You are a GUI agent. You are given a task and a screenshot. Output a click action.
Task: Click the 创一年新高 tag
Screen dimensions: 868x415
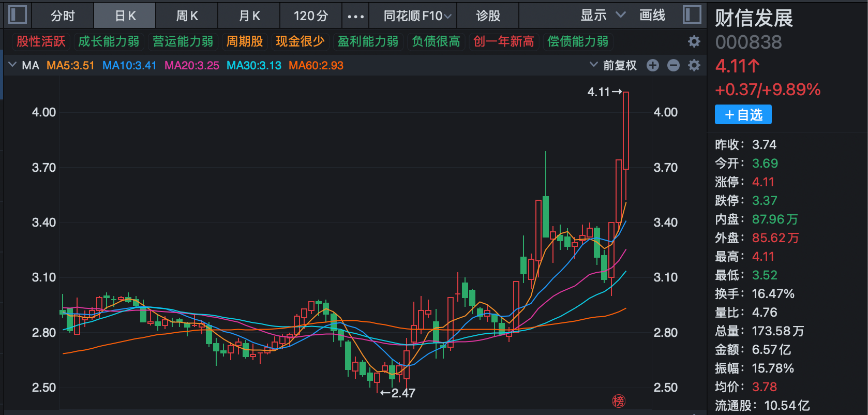[504, 41]
